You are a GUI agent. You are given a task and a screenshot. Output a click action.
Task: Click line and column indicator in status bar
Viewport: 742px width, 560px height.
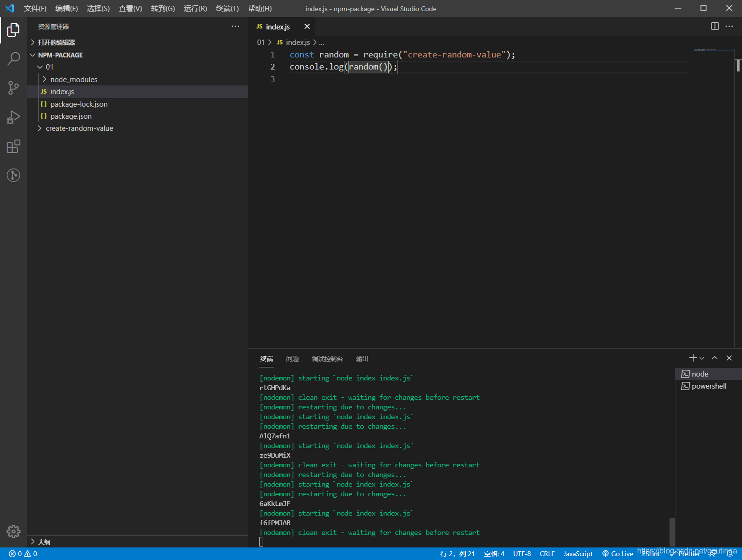tap(457, 554)
